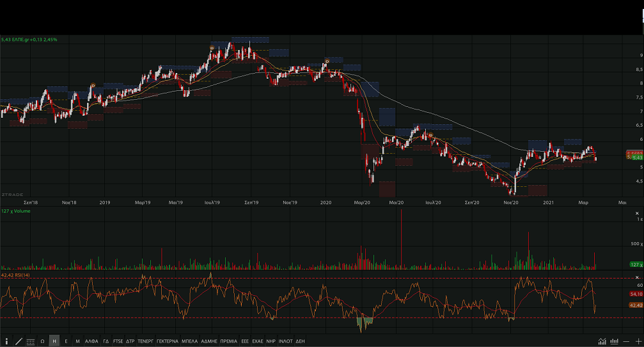
Task: Load the ΓΕΚΤΕΡΝΑ stock chart
Action: [168, 341]
